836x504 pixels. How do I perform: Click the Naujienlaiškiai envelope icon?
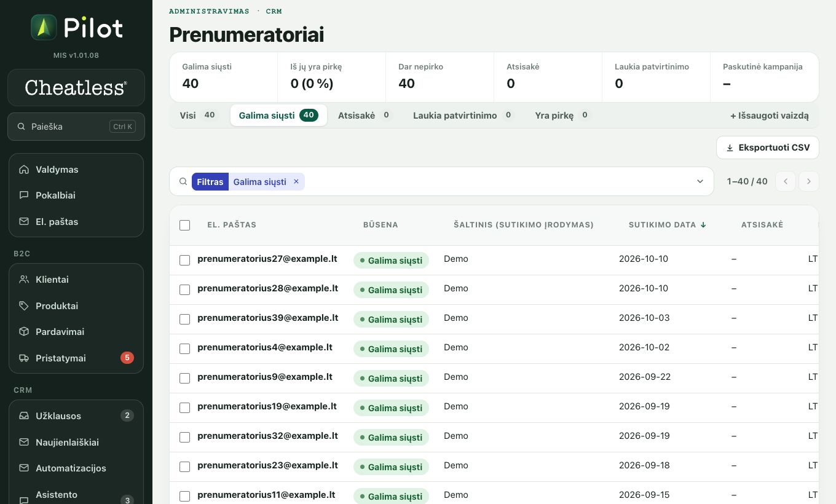pos(24,443)
